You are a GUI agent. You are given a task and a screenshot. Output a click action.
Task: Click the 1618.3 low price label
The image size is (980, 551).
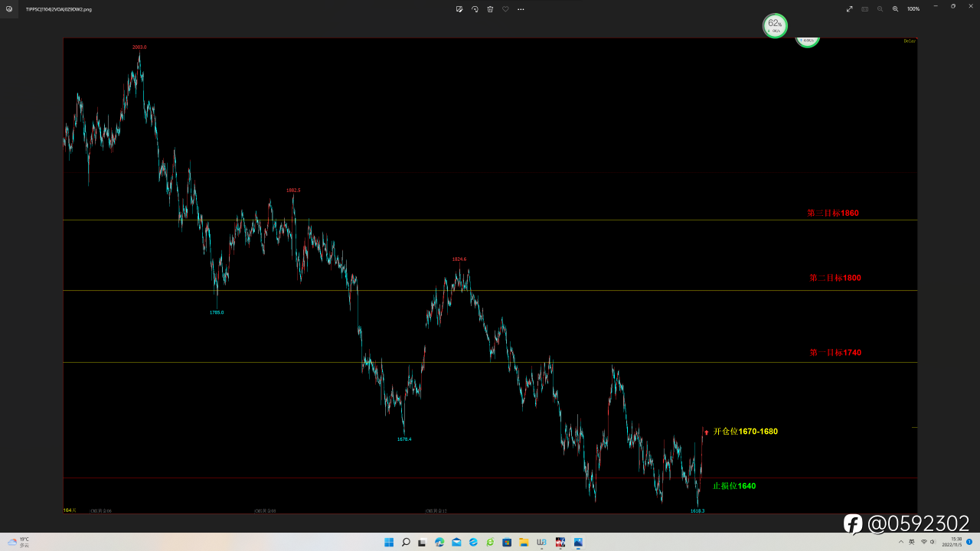click(697, 510)
